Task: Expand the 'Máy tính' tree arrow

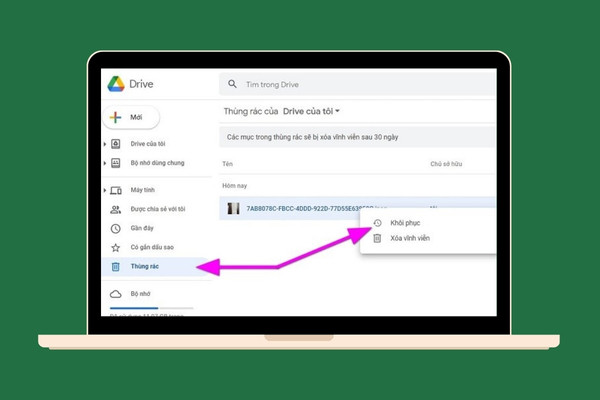Action: tap(105, 190)
